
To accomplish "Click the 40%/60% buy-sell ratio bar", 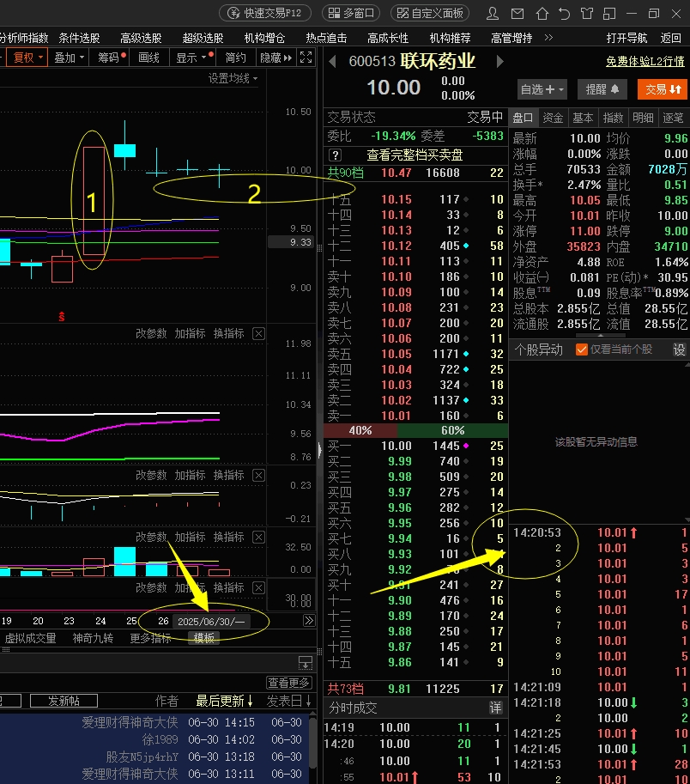I will pyautogui.click(x=415, y=430).
